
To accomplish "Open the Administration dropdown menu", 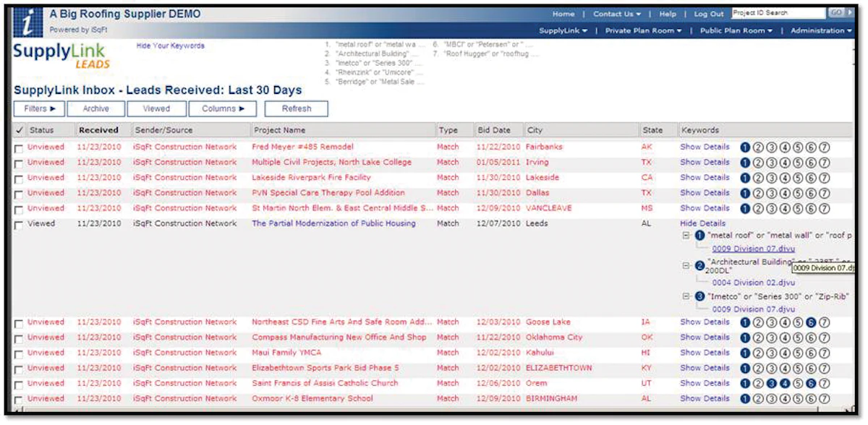I will (821, 30).
